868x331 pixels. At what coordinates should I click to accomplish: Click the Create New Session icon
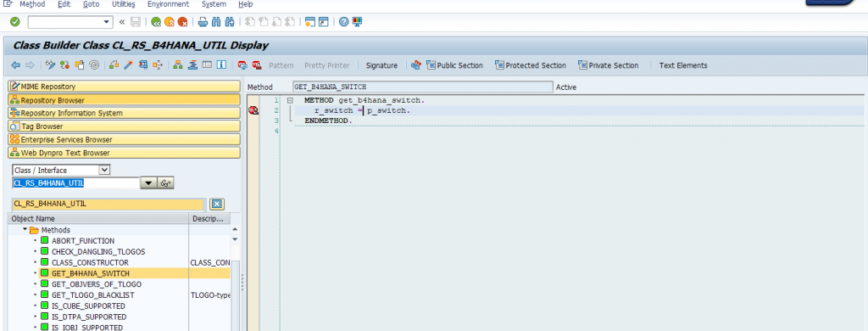tap(310, 21)
